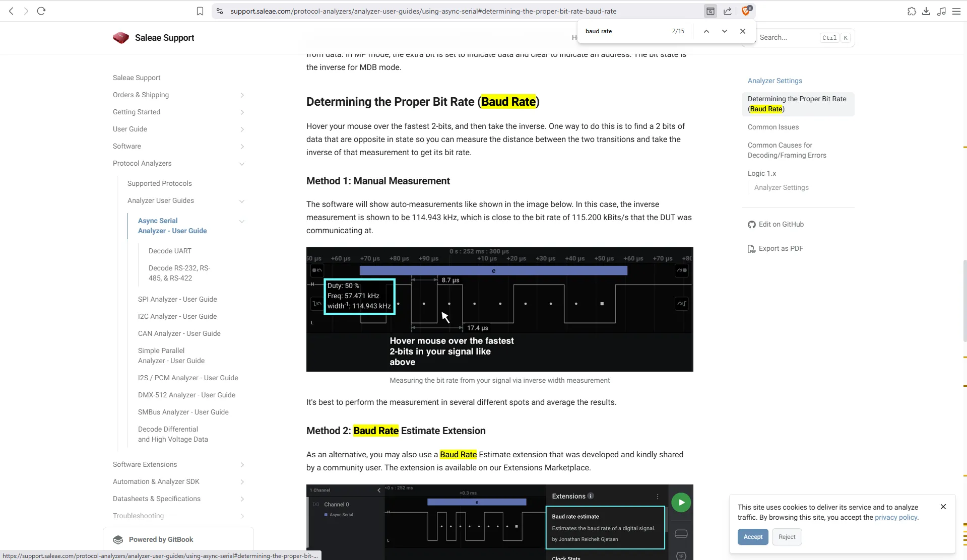967x560 pixels.
Task: Bookmark this page with the star icon
Action: [x=200, y=11]
